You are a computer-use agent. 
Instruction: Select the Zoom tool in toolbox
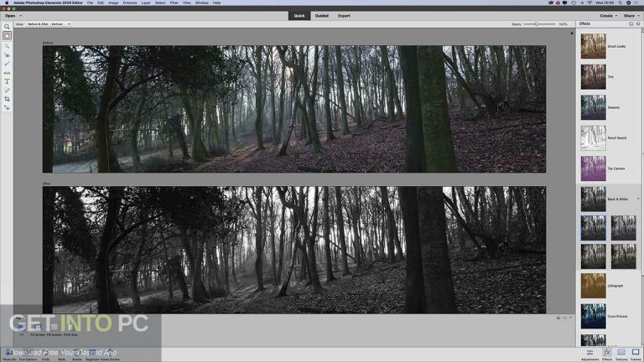[7, 27]
